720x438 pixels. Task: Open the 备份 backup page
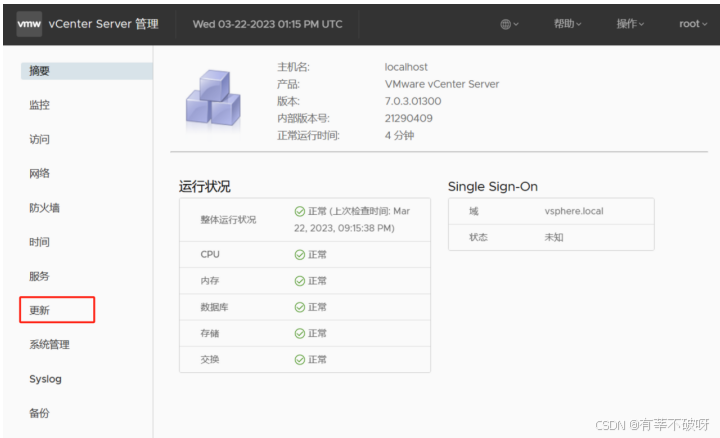click(39, 413)
